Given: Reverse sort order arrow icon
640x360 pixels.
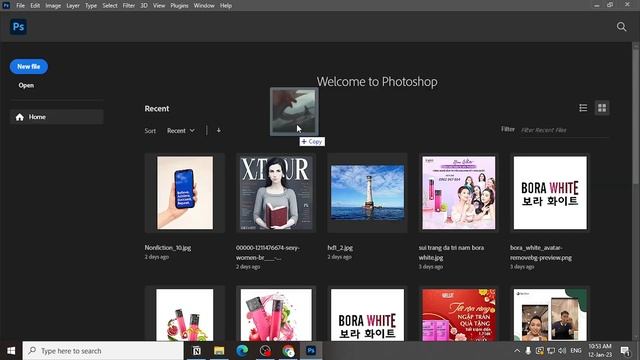Looking at the screenshot, I should (219, 131).
